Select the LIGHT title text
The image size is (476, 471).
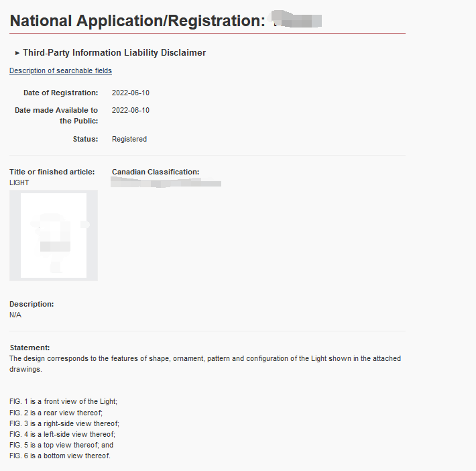pyautogui.click(x=19, y=182)
